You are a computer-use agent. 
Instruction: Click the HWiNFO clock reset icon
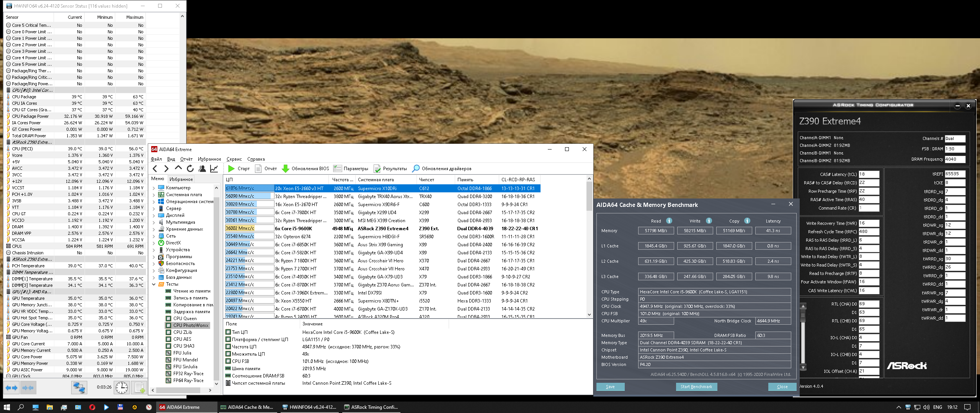(122, 388)
